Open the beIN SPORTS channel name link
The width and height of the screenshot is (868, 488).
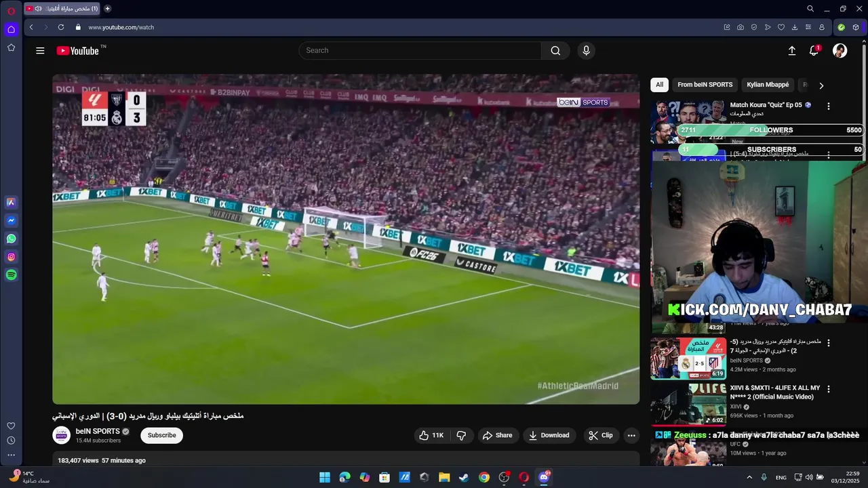point(98,431)
